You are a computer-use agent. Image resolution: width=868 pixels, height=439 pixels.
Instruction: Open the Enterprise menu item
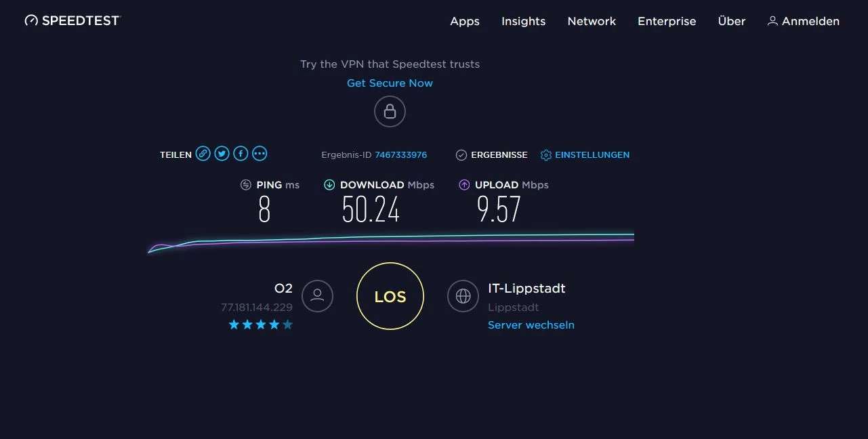point(667,21)
